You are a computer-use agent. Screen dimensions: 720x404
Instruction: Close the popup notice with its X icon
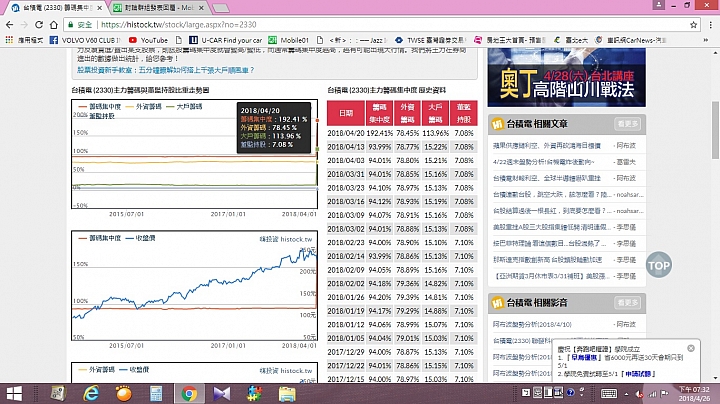(x=691, y=348)
